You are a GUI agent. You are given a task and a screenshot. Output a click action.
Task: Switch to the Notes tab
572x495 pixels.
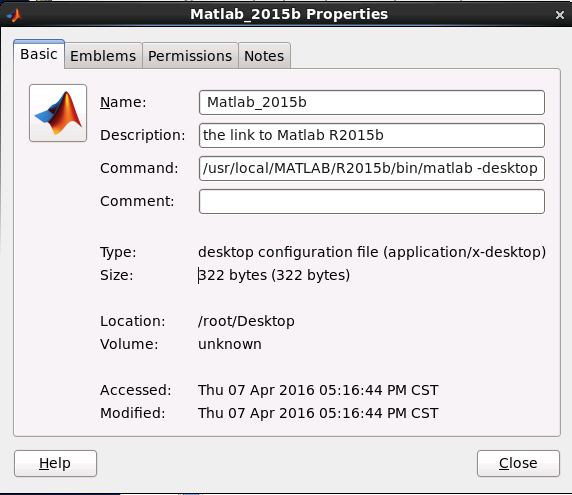coord(264,56)
